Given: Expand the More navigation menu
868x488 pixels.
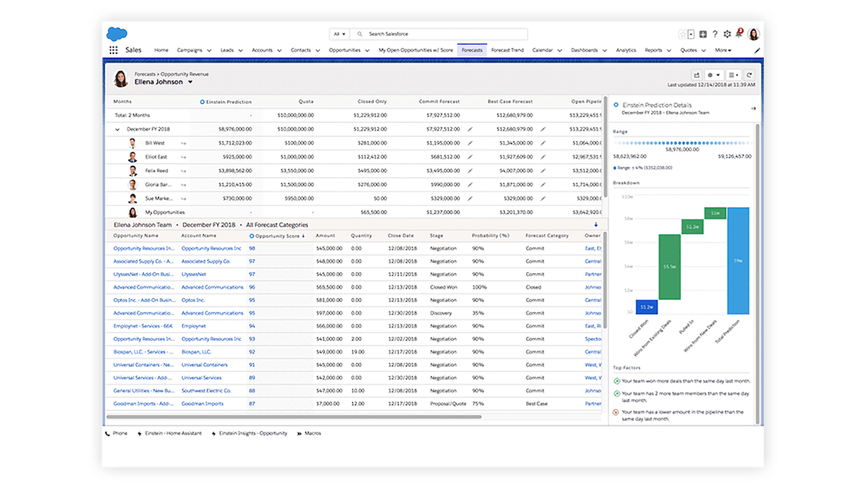Looking at the screenshot, I should 723,50.
